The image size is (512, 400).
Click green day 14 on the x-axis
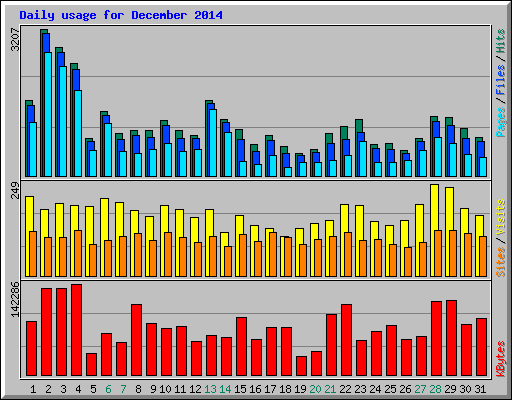coord(225,389)
